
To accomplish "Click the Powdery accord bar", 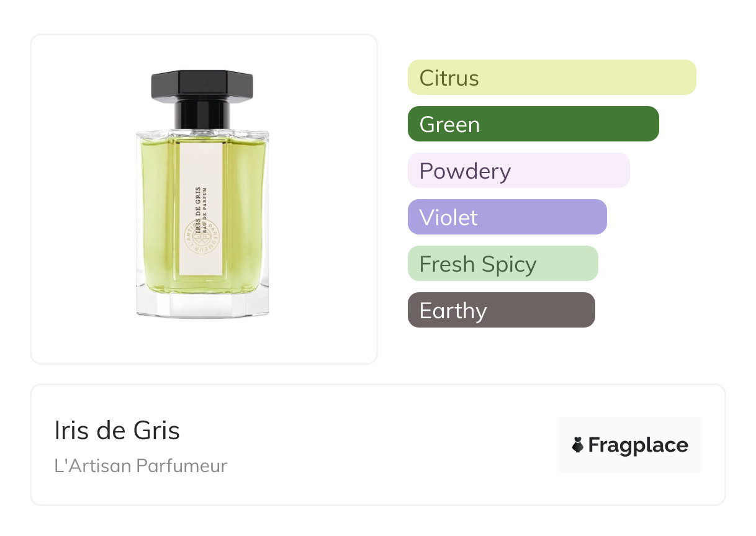I will [x=519, y=171].
